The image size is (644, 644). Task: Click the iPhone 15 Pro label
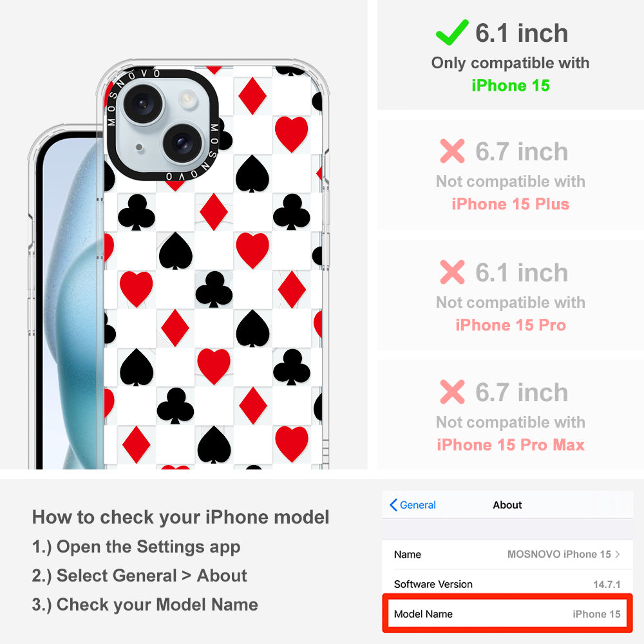[511, 325]
